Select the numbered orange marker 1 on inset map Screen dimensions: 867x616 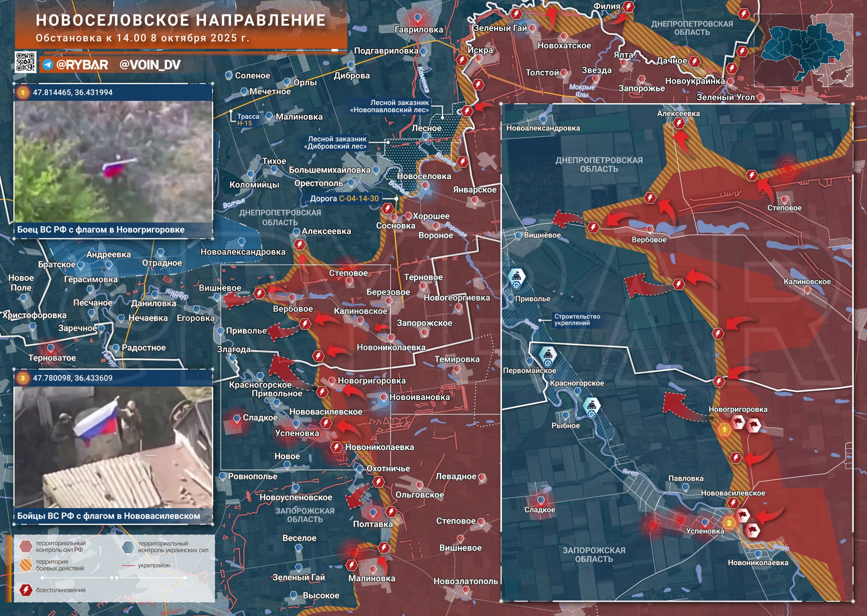(724, 429)
